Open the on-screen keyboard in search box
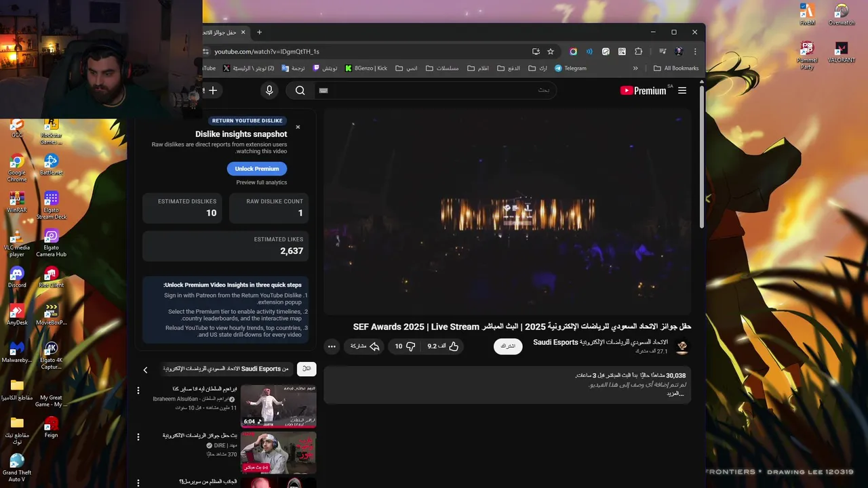This screenshot has width=868, height=488. [323, 90]
